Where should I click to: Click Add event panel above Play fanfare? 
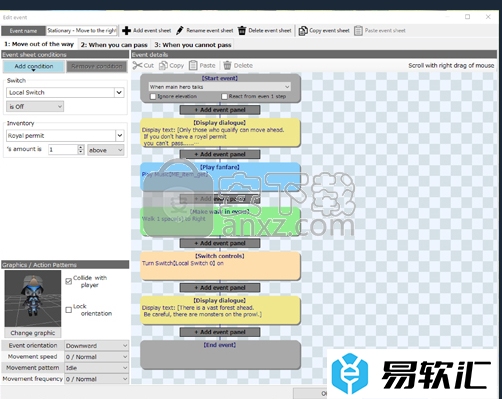point(220,154)
